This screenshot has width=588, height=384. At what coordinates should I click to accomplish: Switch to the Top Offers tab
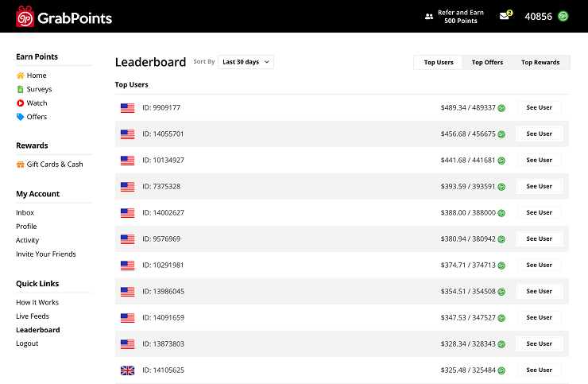click(x=487, y=62)
